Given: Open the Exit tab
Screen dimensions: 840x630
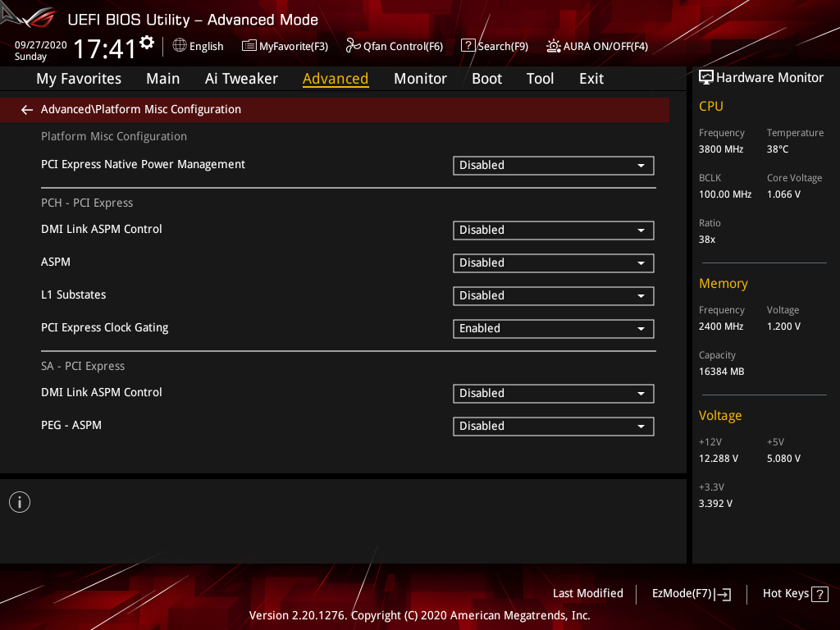Looking at the screenshot, I should [591, 79].
